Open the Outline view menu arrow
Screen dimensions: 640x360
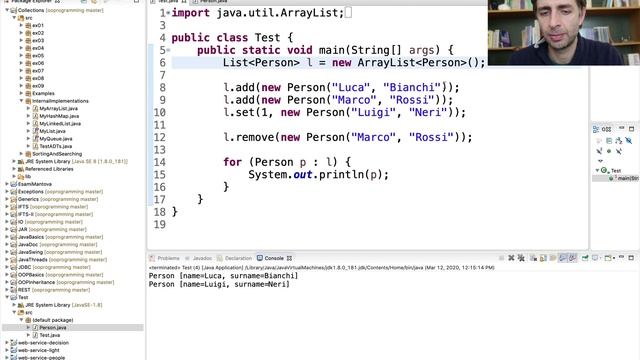600,161
